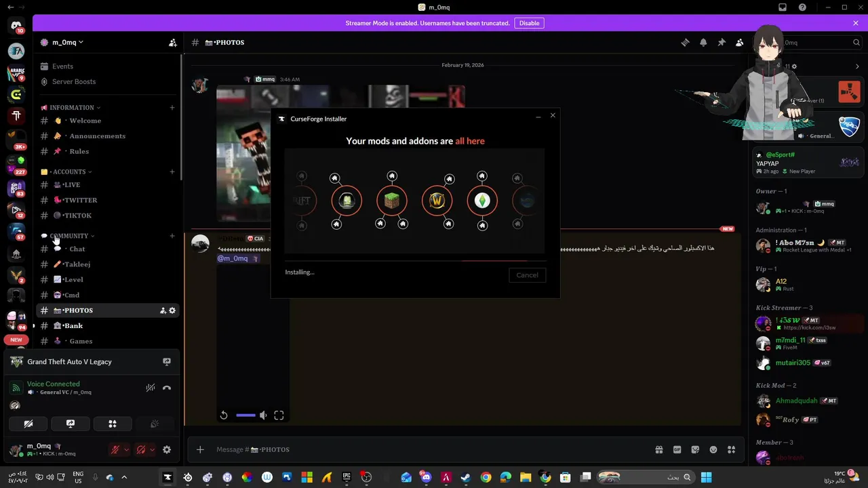This screenshot has height=488, width=868.
Task: Collapse the ACCOUNTS category
Action: (66, 171)
